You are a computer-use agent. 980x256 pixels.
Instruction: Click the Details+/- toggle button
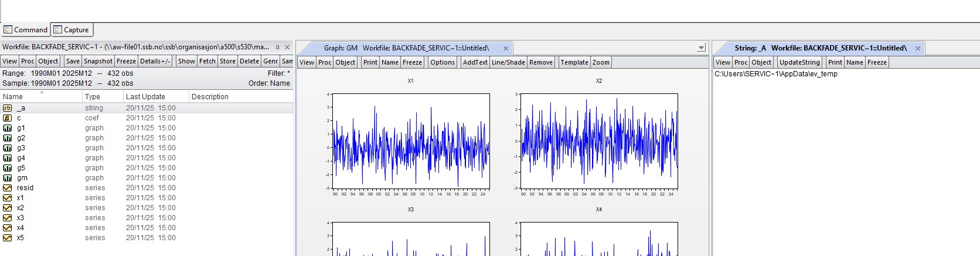coord(155,61)
